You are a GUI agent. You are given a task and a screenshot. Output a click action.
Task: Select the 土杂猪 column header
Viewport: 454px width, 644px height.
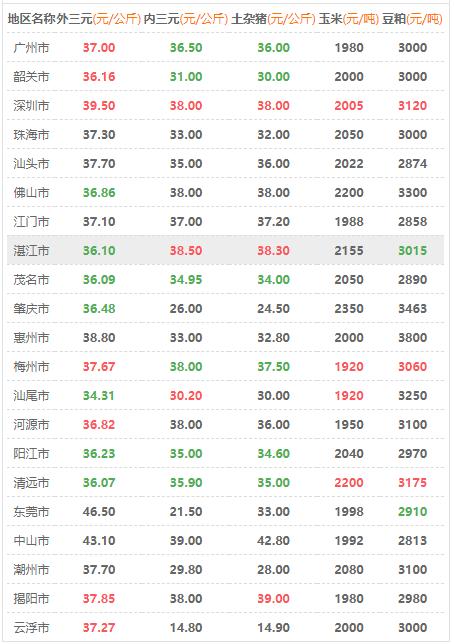click(x=273, y=19)
